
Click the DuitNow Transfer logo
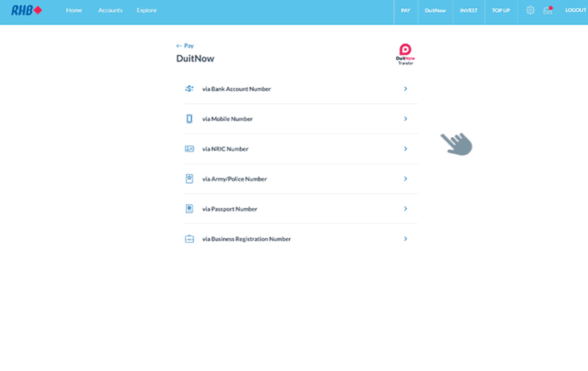[x=405, y=53]
